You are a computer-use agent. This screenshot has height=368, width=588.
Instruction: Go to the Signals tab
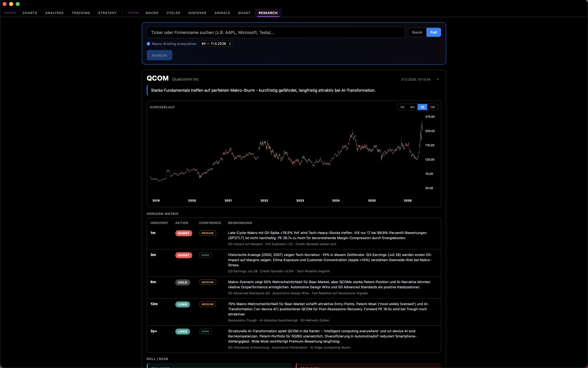(222, 13)
